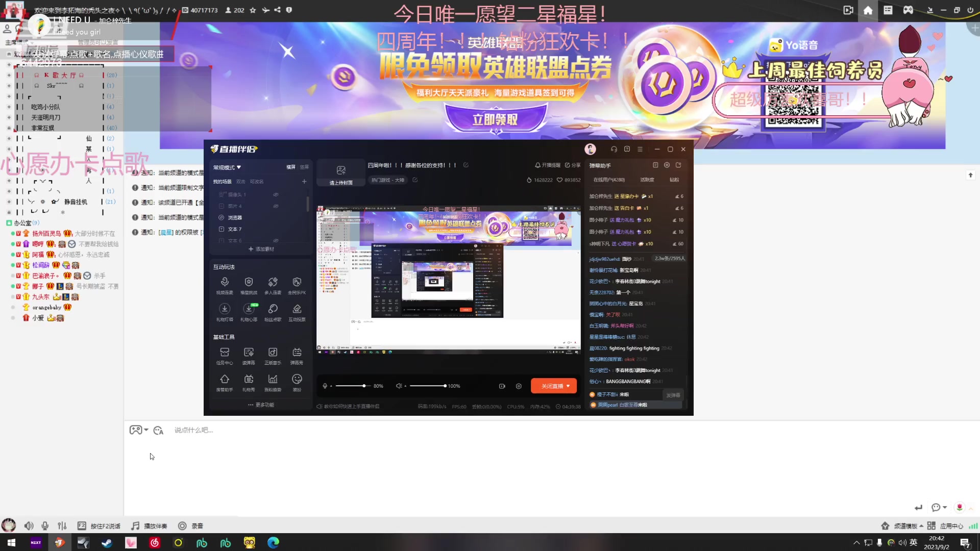Screen dimensions: 980x551
Task: Toggle the microphone in YY bottom bar
Action: click(45, 526)
